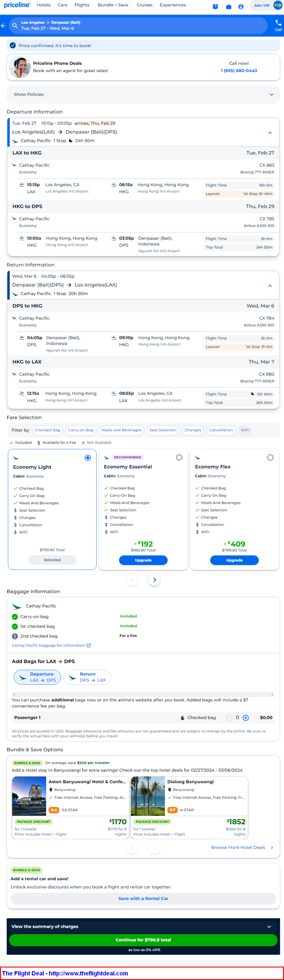Open the Cars menu item
Screen dimensions: 284x980
pos(63,5)
